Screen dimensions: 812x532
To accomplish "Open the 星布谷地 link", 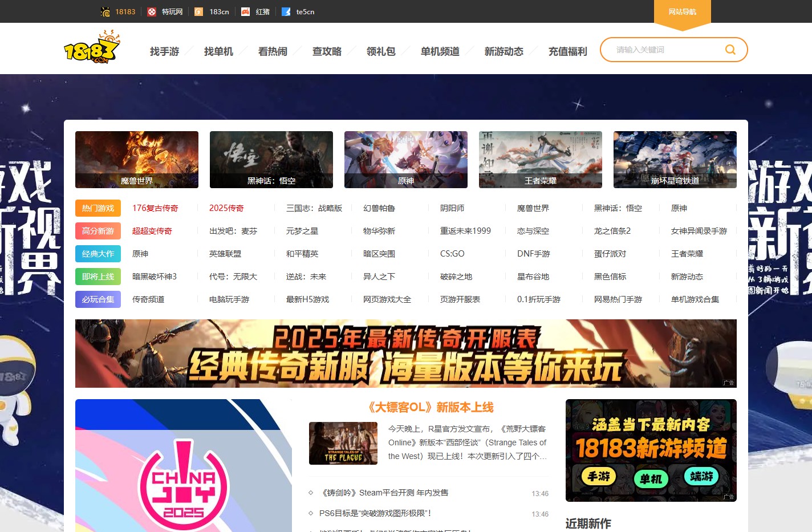I will pos(533,277).
